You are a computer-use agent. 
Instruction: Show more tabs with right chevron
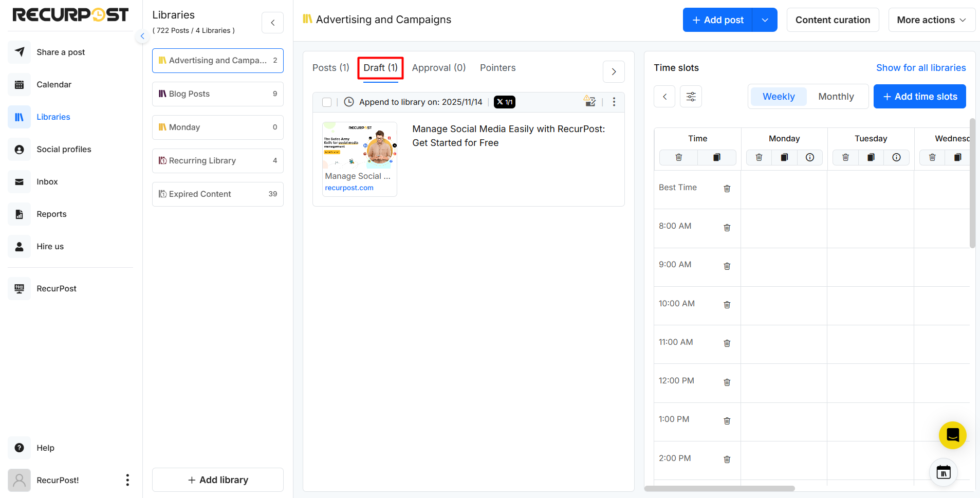(614, 71)
